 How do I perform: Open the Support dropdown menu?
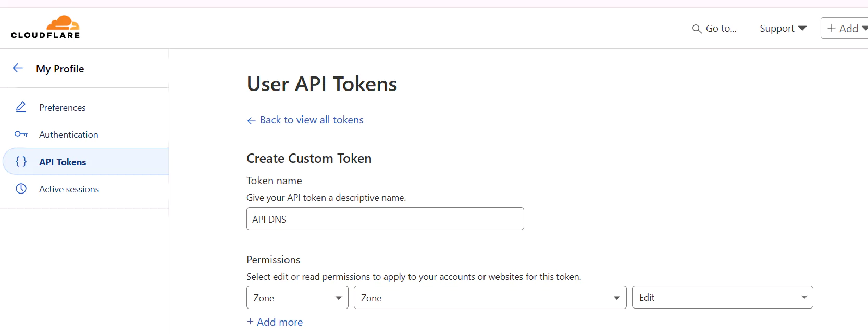(x=783, y=29)
